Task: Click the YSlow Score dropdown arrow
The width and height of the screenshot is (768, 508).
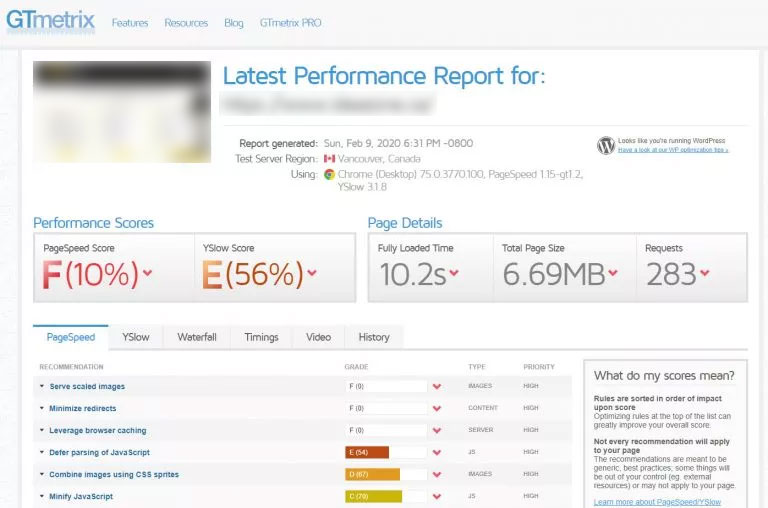Action: click(312, 272)
